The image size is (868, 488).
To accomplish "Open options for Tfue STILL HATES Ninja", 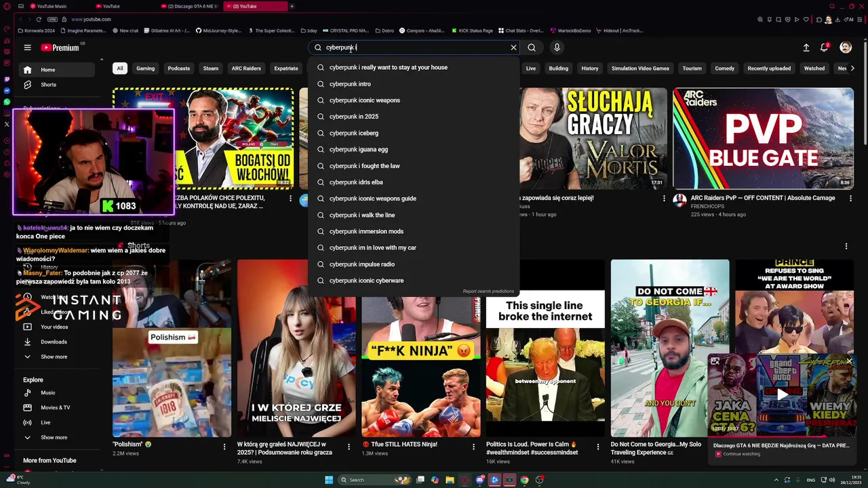I will 473,447.
